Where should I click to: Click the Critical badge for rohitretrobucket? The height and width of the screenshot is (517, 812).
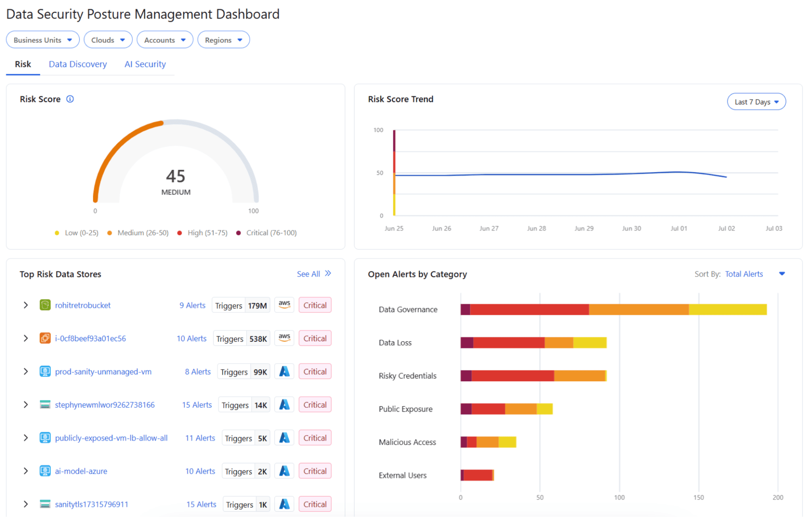(315, 305)
